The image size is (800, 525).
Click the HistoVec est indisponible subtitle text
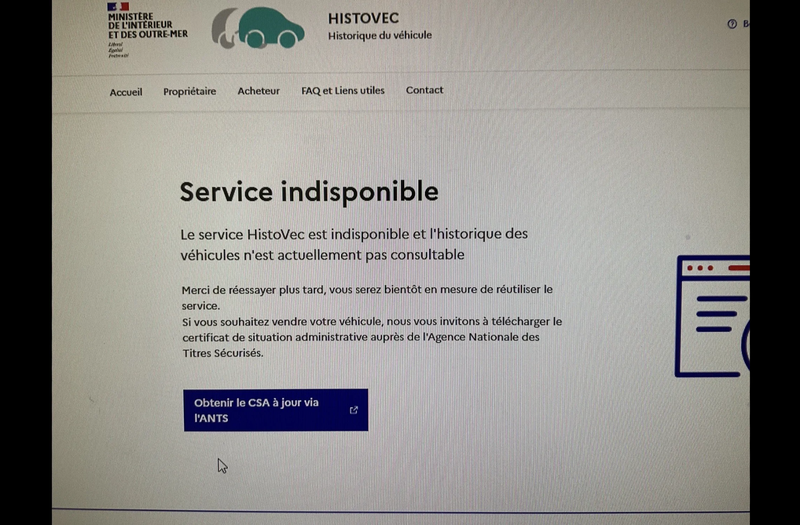pos(354,244)
